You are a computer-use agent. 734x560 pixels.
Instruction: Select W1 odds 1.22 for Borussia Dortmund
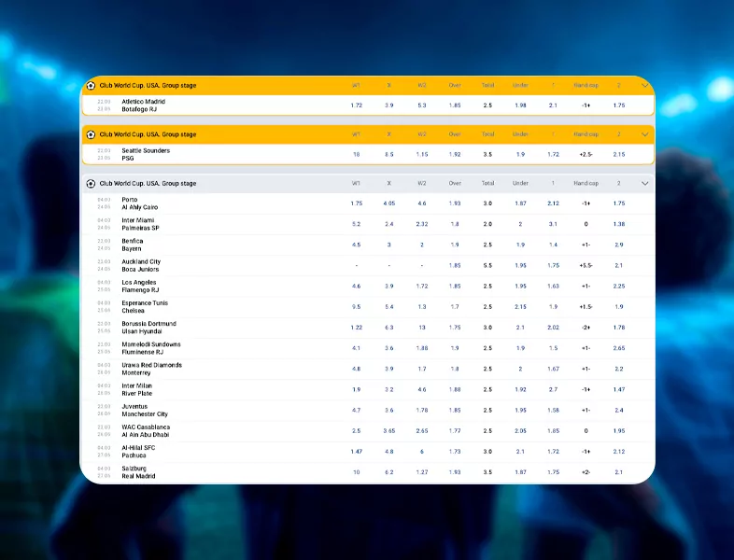(x=356, y=328)
